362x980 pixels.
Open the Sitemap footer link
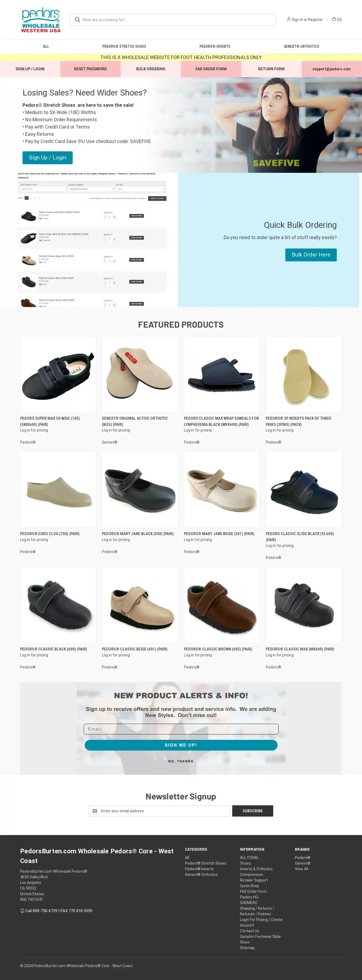[x=247, y=948]
